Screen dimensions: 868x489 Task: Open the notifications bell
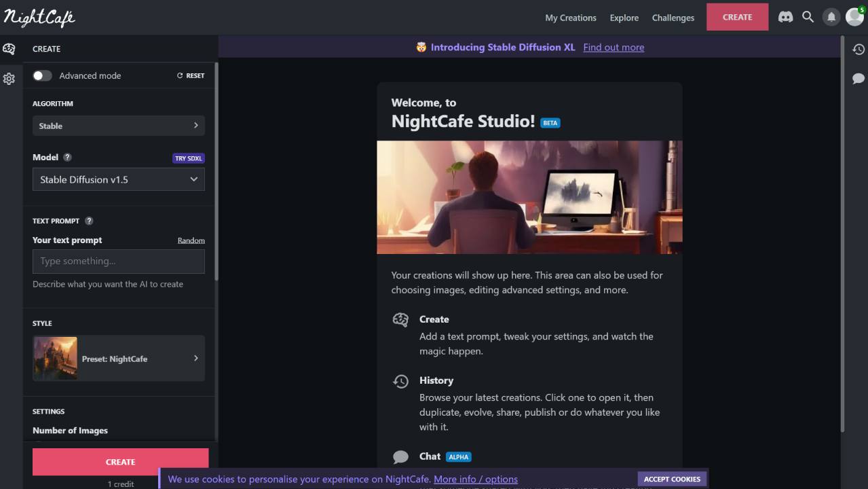coord(831,17)
